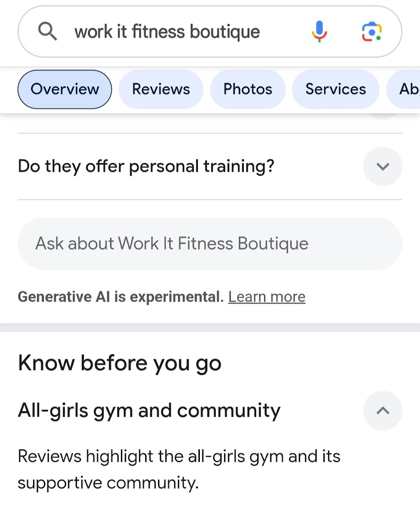Image resolution: width=420 pixels, height=505 pixels.
Task: Start voice search with the microphone icon
Action: [x=319, y=32]
